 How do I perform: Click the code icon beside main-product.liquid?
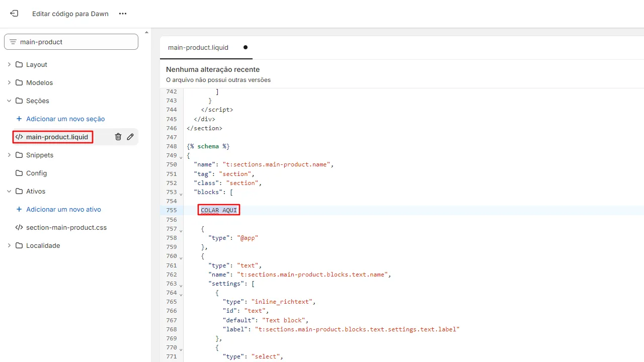point(19,137)
